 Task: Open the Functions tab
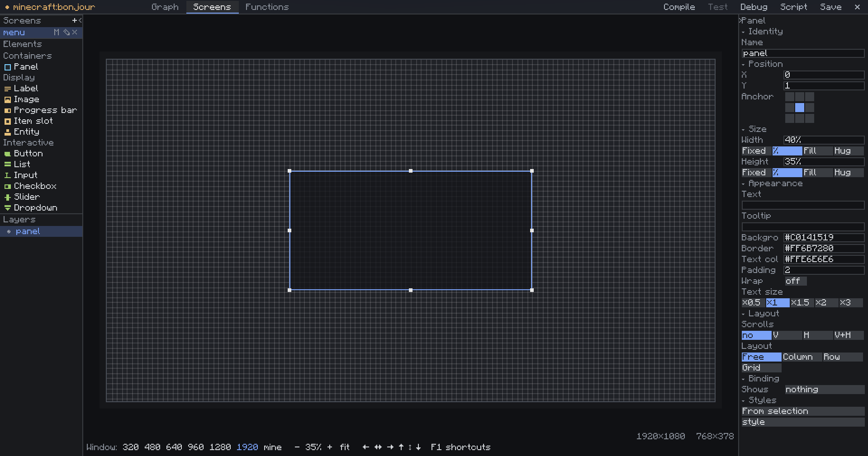click(267, 7)
